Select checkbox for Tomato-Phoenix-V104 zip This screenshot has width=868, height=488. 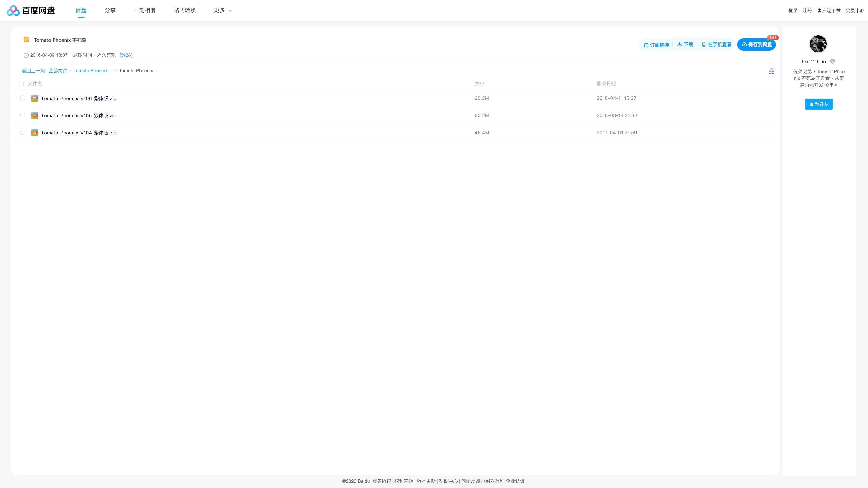click(23, 132)
